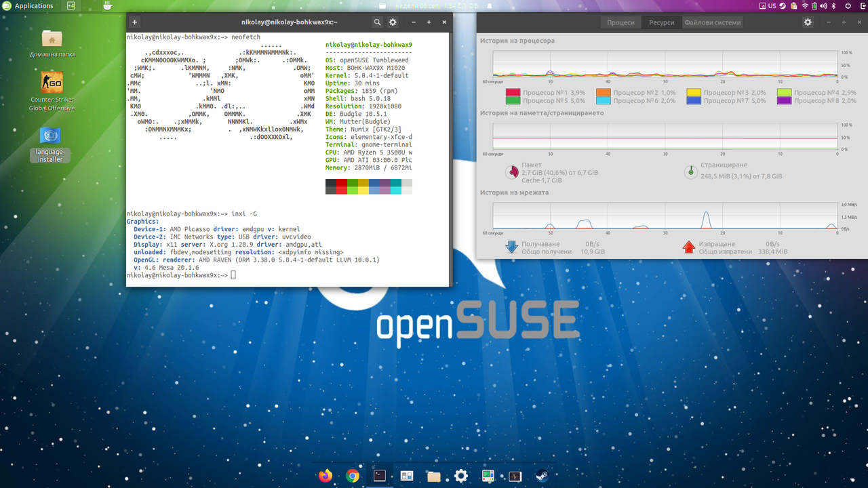Open the Wi-Fi network tray icon
This screenshot has width=868, height=488.
[x=805, y=5]
